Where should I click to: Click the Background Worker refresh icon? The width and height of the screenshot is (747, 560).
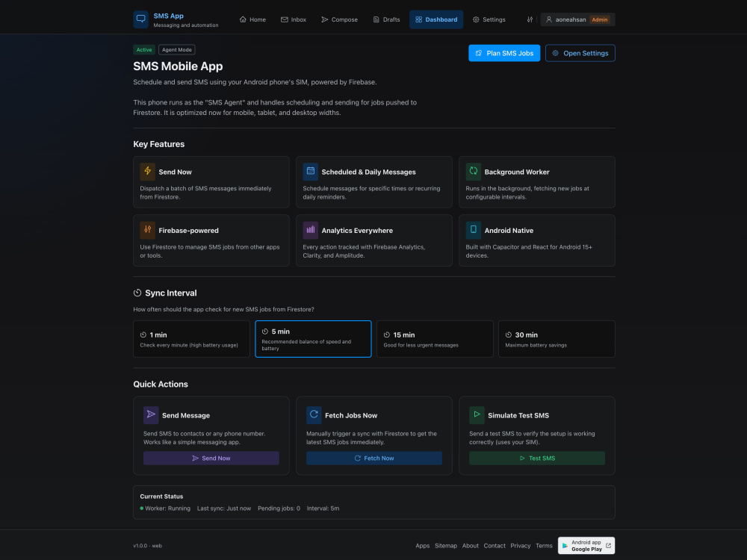pos(474,172)
